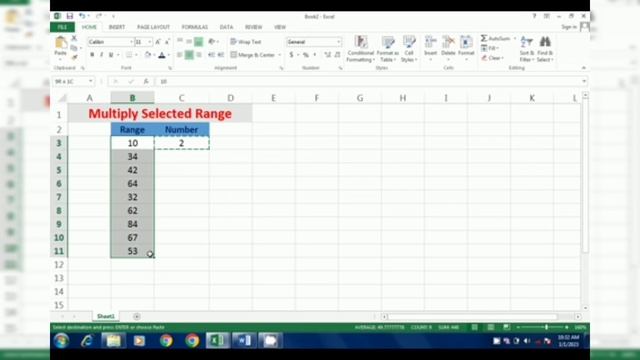The height and width of the screenshot is (360, 640).
Task: Toggle Align Left
Action: [180, 55]
